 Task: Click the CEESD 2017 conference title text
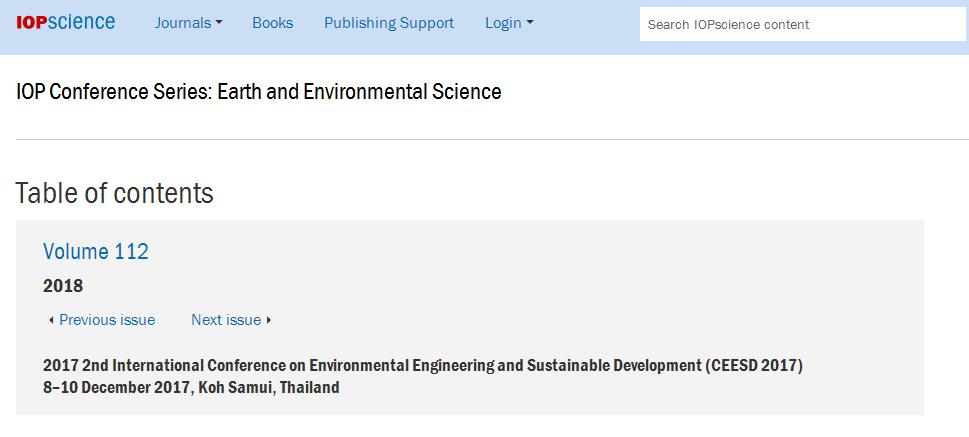pos(423,365)
